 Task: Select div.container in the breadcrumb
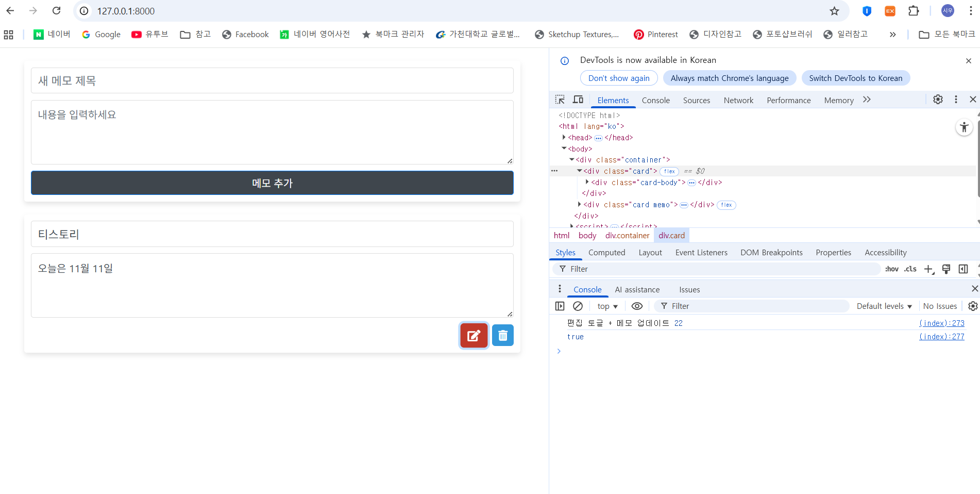(x=627, y=236)
